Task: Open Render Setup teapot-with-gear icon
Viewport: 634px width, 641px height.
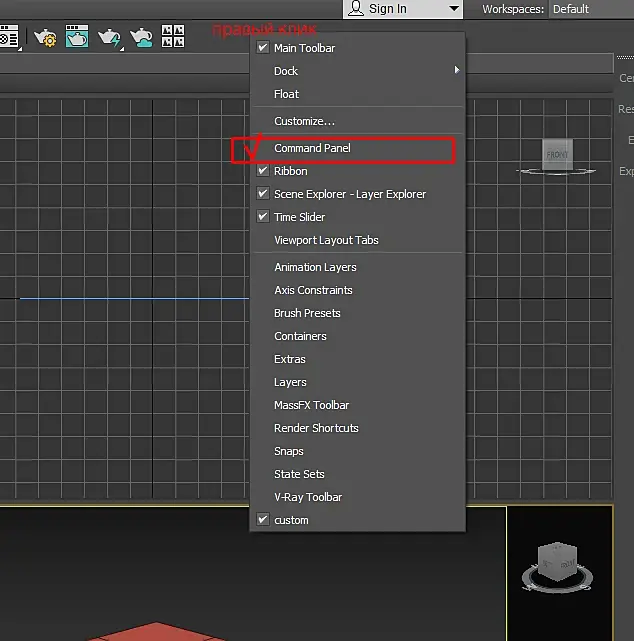Action: point(44,37)
